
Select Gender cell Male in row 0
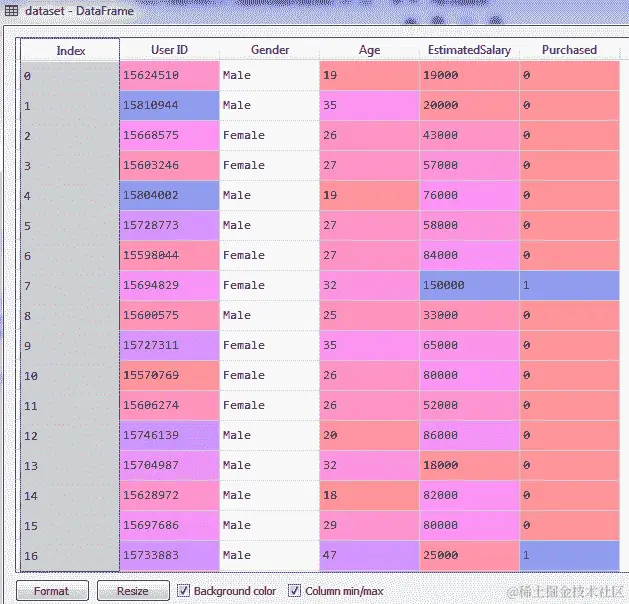270,75
